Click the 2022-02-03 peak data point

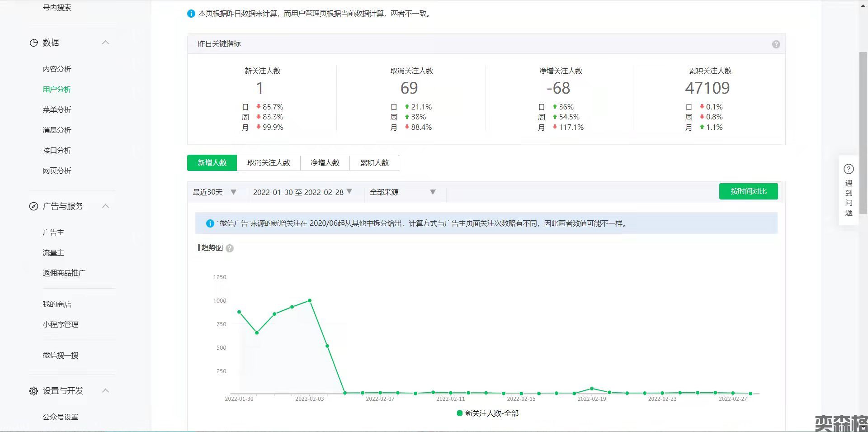click(x=310, y=300)
